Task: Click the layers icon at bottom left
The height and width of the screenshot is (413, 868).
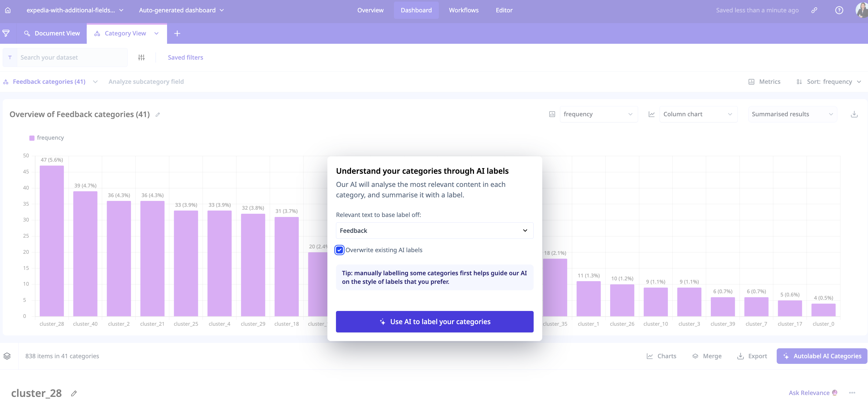Action: click(7, 356)
